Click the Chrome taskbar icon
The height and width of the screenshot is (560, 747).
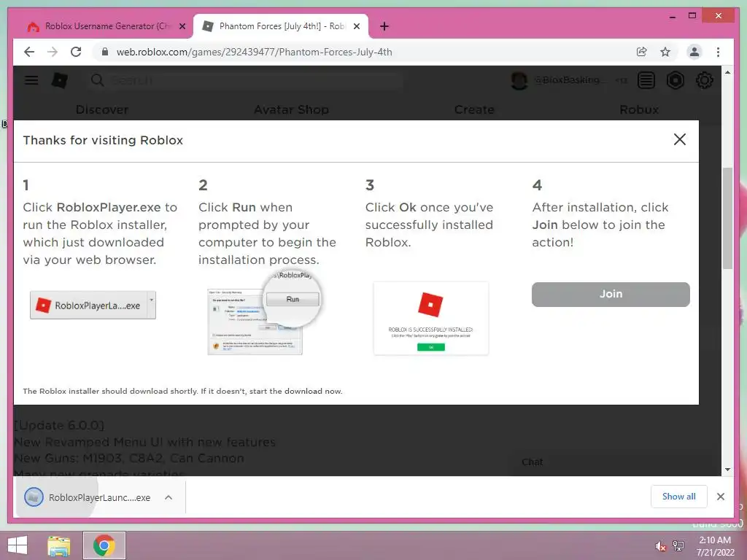pyautogui.click(x=104, y=545)
